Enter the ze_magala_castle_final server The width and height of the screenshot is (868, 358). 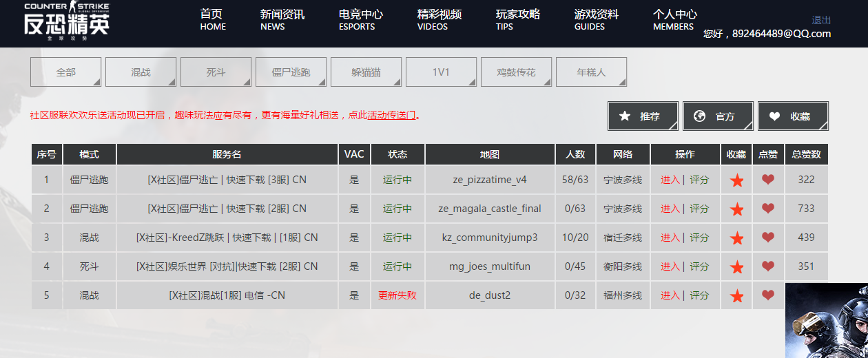(670, 209)
